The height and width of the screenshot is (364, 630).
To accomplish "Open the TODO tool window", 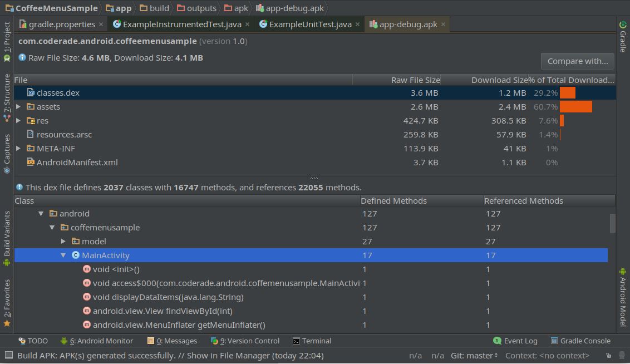I will point(33,341).
